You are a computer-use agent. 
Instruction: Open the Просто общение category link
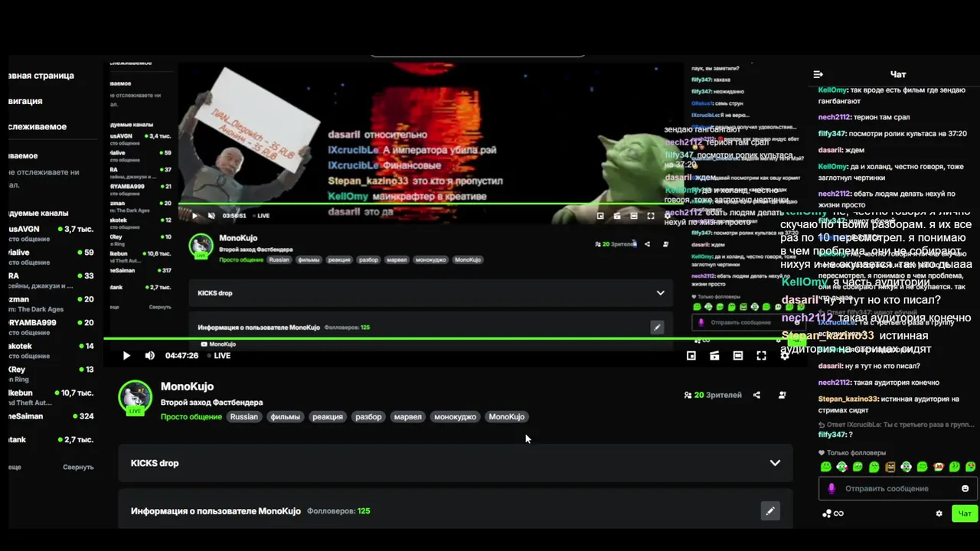[x=191, y=417]
